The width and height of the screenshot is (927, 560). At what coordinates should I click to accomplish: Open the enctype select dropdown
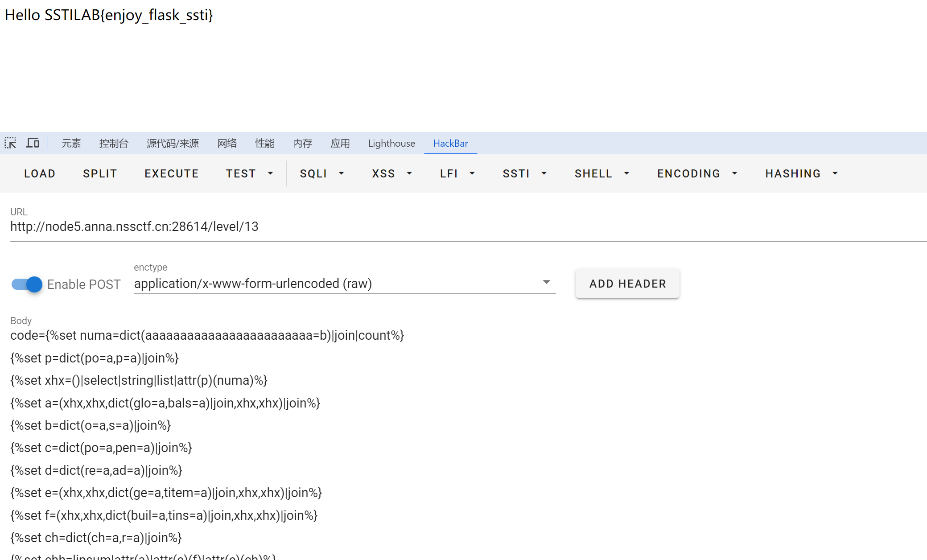(x=345, y=284)
